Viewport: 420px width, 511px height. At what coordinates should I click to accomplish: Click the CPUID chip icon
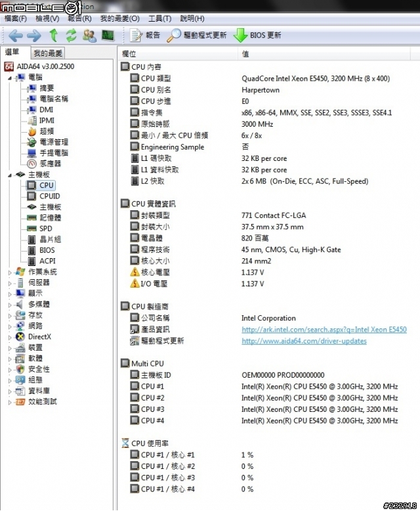point(31,196)
